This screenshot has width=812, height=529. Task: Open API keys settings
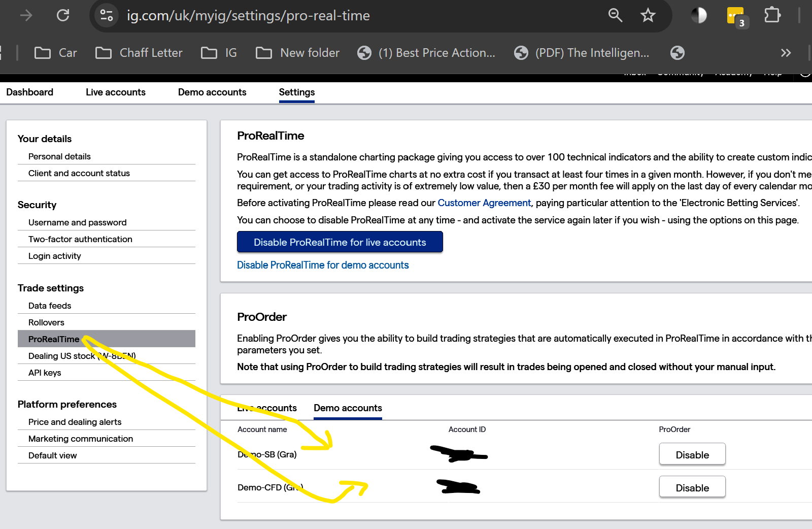point(107,373)
